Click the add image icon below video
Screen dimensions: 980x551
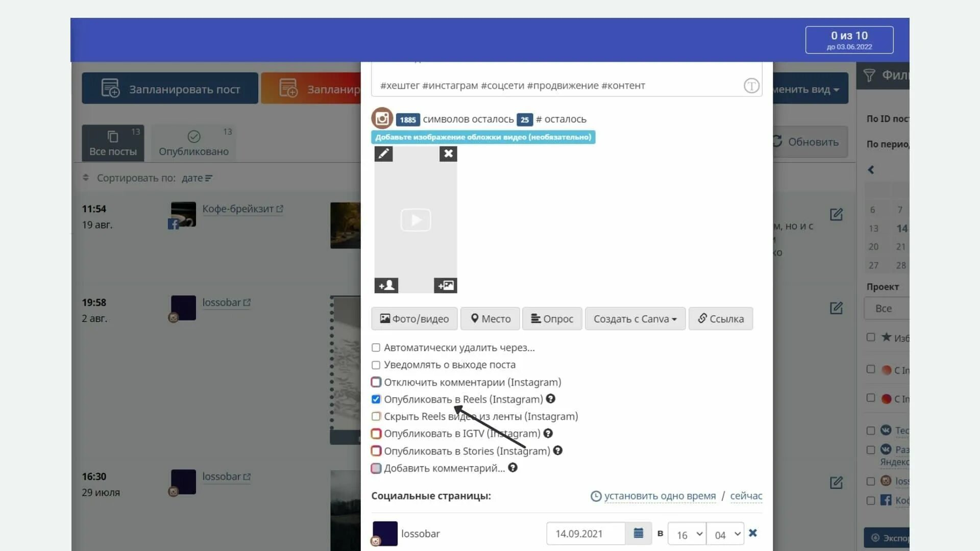(445, 285)
